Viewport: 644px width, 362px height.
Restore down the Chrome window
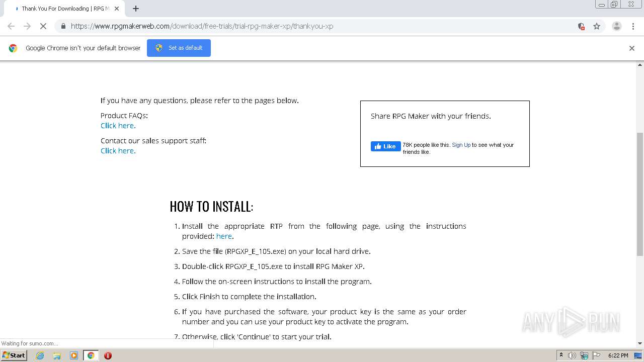pyautogui.click(x=614, y=4)
